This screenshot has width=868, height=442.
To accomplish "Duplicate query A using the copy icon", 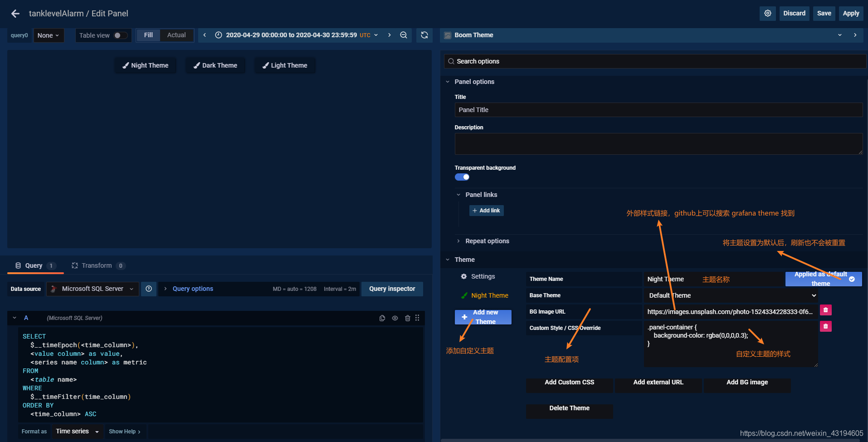I will pos(382,318).
